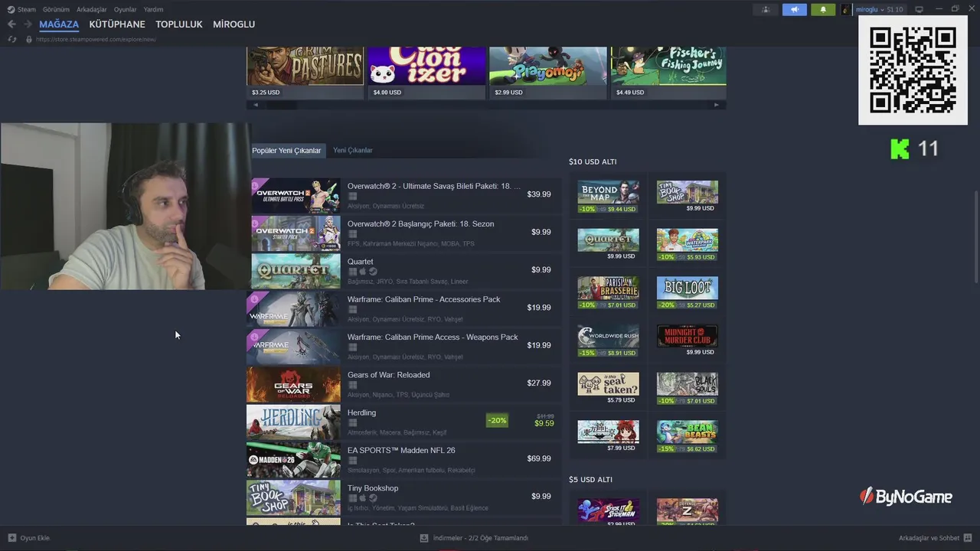Screen dimensions: 980x551
Task: Open the Parisian Brasserie thumbnail
Action: (x=608, y=288)
